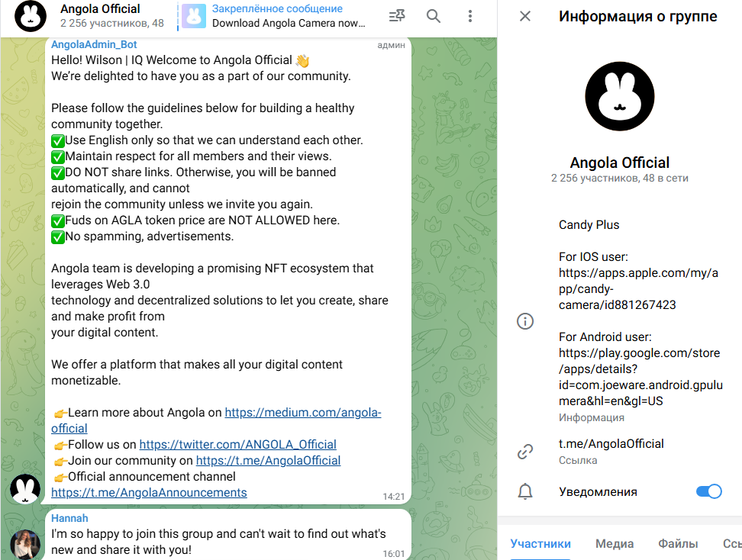Open the apps.apple.com candy-camera link
This screenshot has height=560, width=742.
[638, 289]
